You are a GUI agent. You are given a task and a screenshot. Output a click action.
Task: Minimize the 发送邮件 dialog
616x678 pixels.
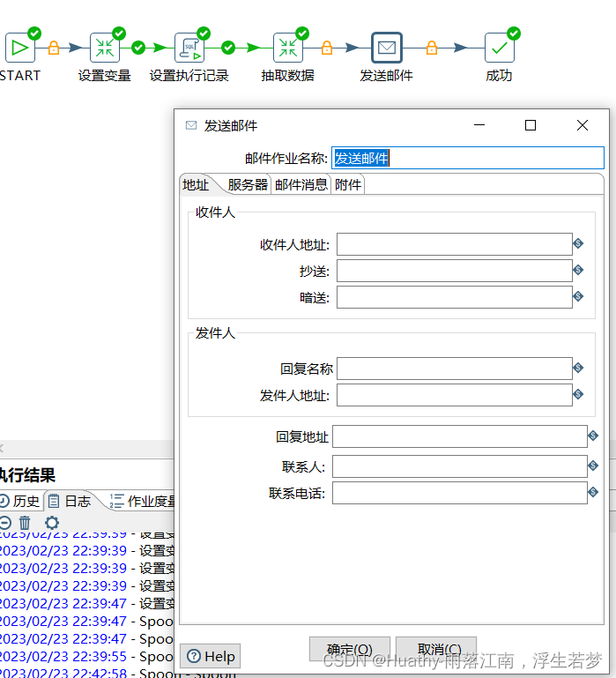pyautogui.click(x=479, y=125)
